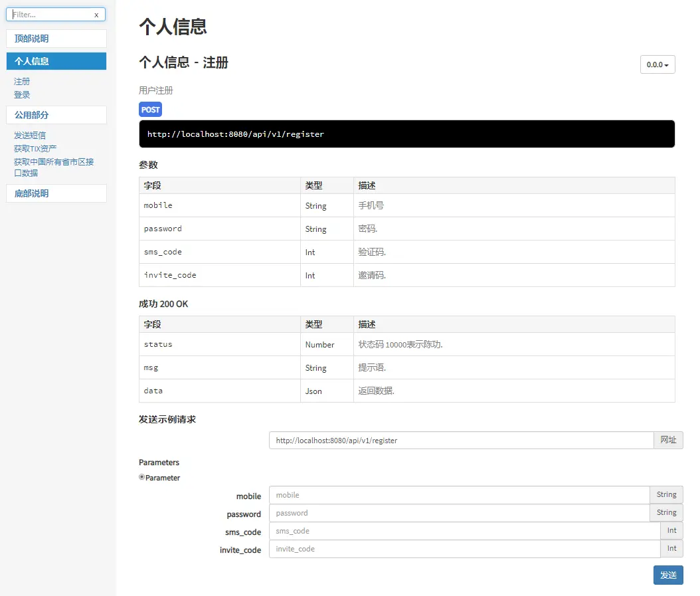This screenshot has width=700, height=596.
Task: Click the 手机号 description cell
Action: click(x=514, y=205)
